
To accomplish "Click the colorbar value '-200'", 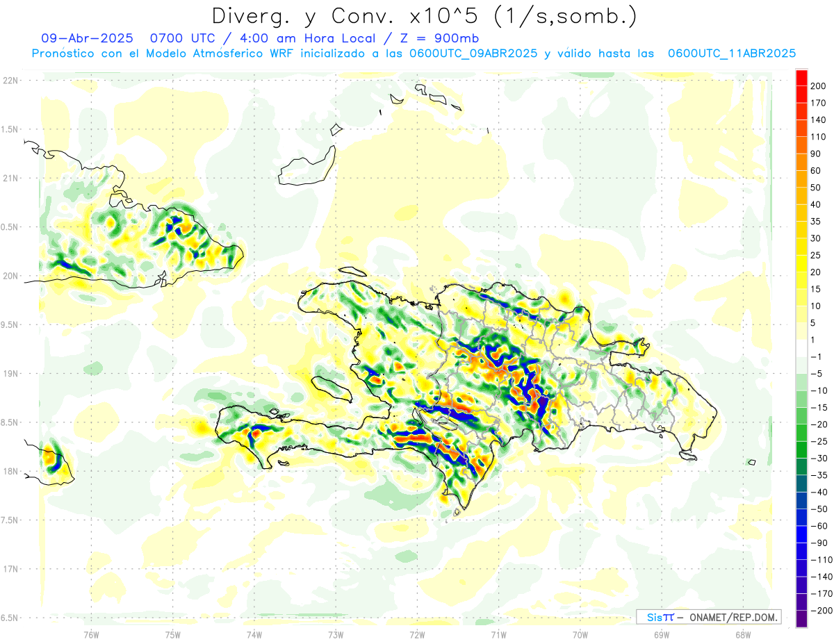I will (822, 611).
